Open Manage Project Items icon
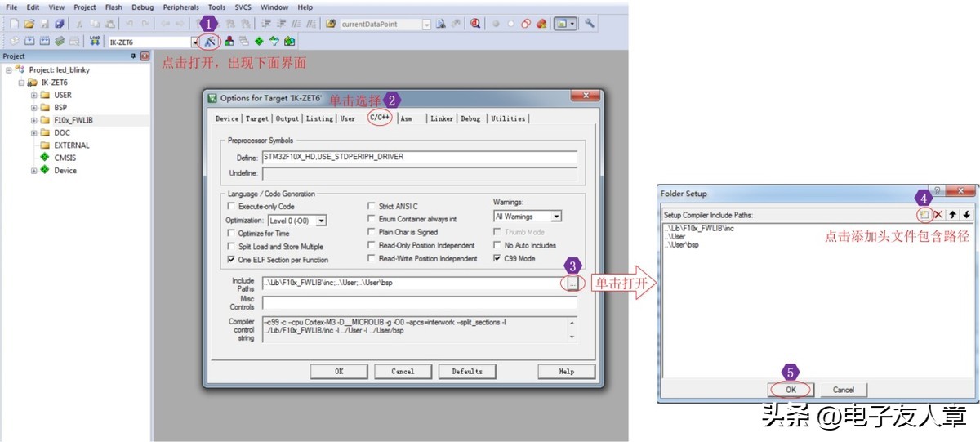Image resolution: width=980 pixels, height=442 pixels. 229,41
